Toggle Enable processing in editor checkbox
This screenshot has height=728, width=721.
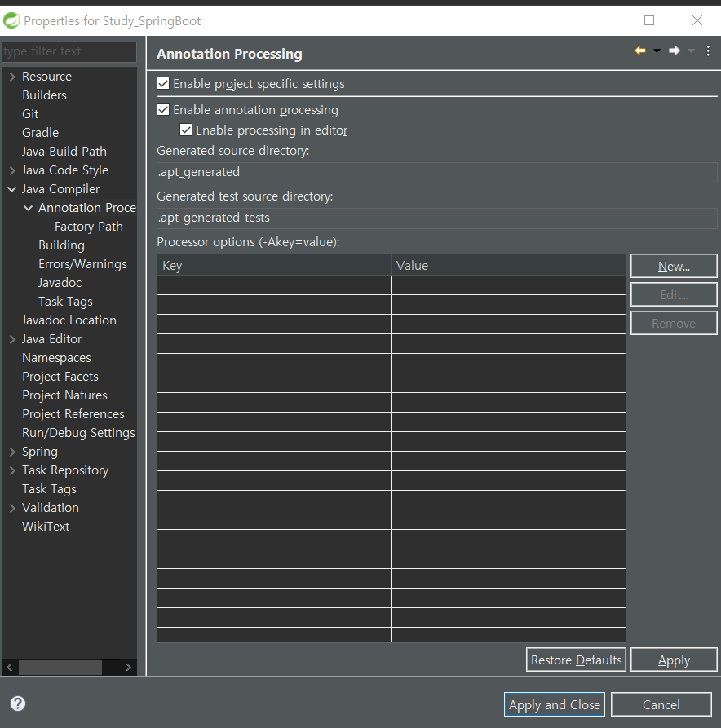[186, 130]
